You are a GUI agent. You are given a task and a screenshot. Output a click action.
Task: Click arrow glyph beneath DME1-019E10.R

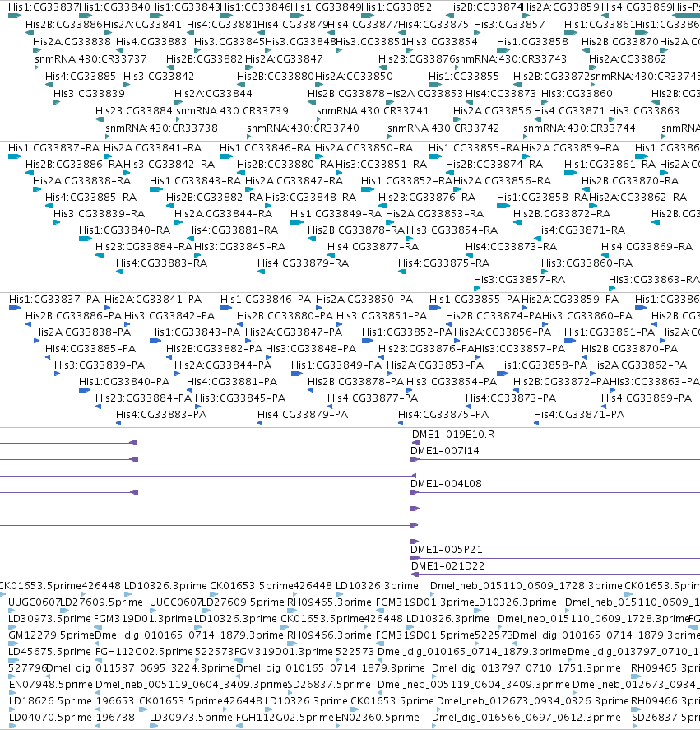(415, 443)
